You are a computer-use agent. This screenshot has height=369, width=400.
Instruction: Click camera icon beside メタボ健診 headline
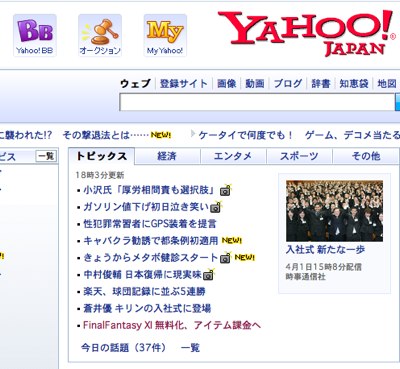click(226, 258)
